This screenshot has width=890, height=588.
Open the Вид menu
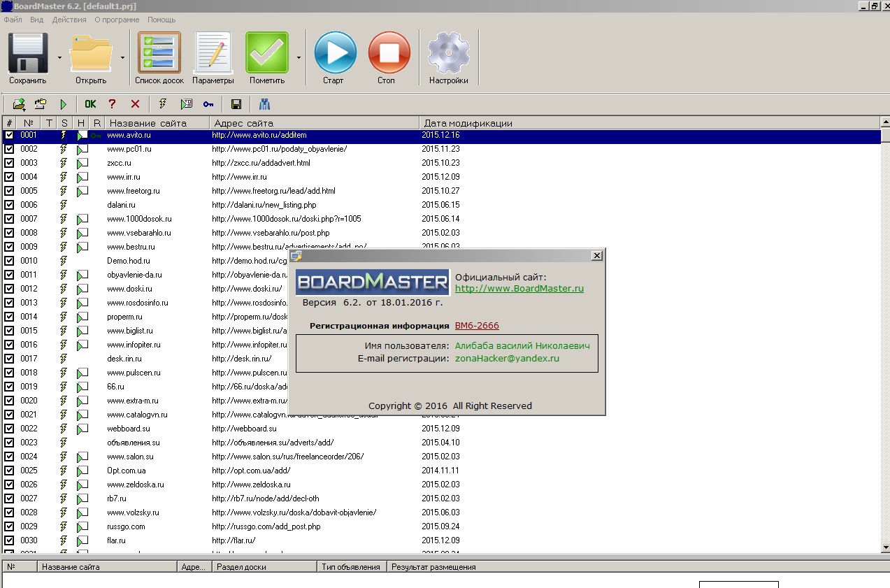coord(36,20)
